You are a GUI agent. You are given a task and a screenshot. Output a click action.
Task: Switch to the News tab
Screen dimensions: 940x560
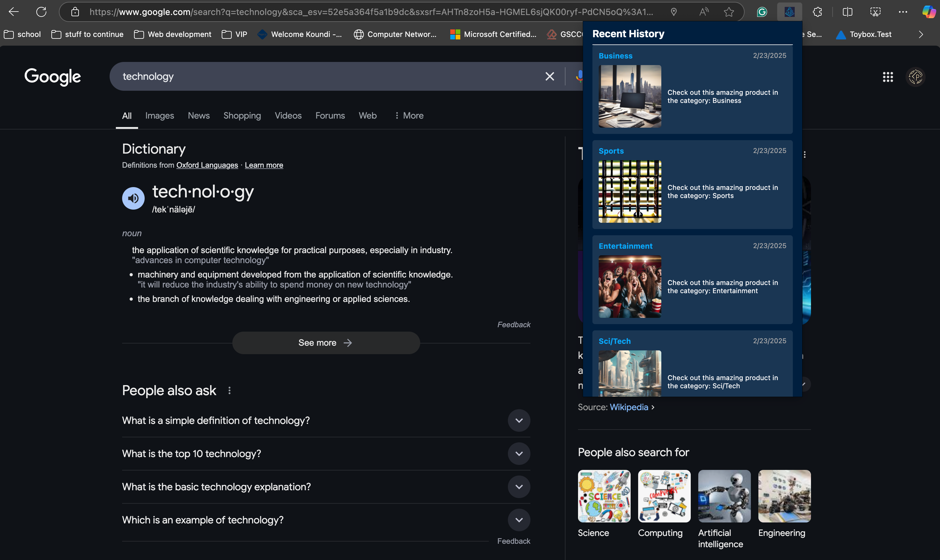coord(199,116)
